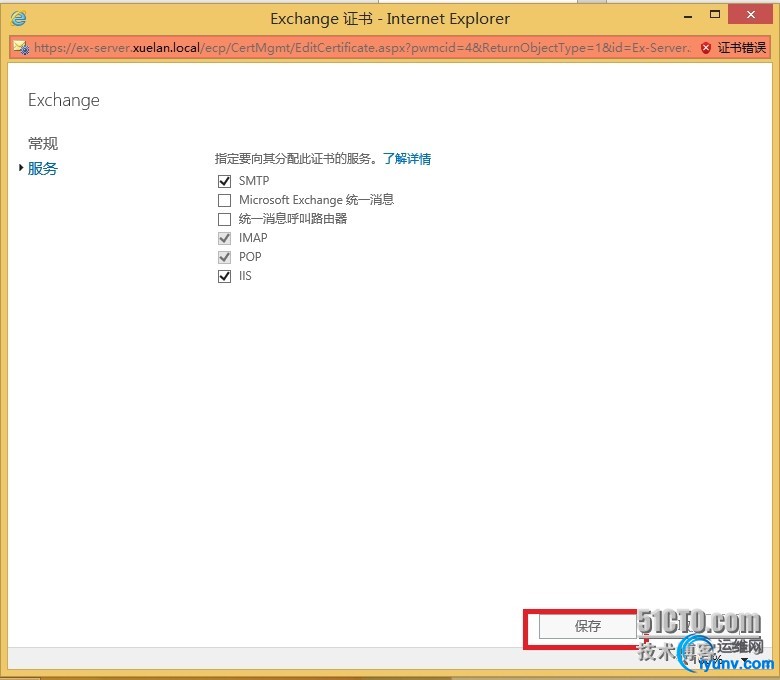This screenshot has height=680, width=780.
Task: Click the red certificate error shield icon
Action: point(705,48)
